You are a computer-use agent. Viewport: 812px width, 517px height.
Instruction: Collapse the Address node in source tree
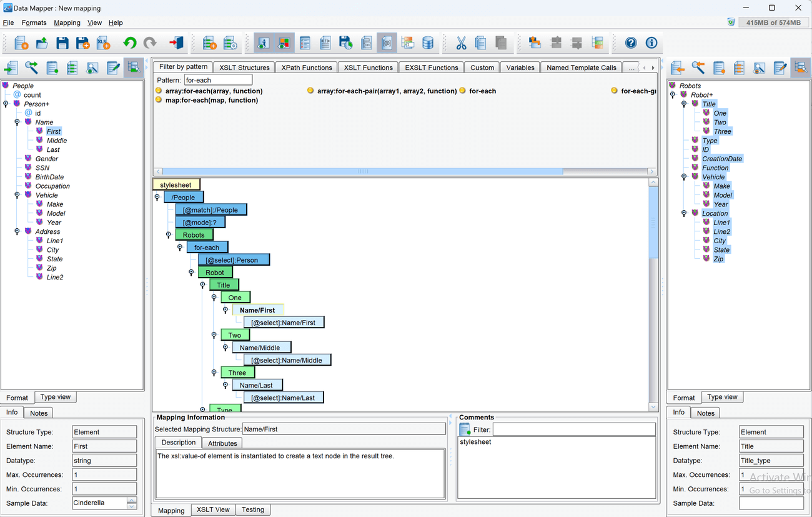[17, 231]
